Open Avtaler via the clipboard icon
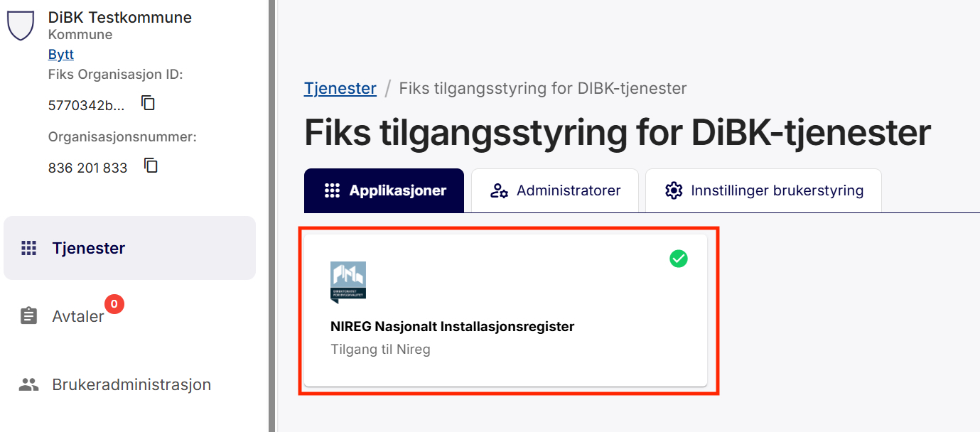 28,315
